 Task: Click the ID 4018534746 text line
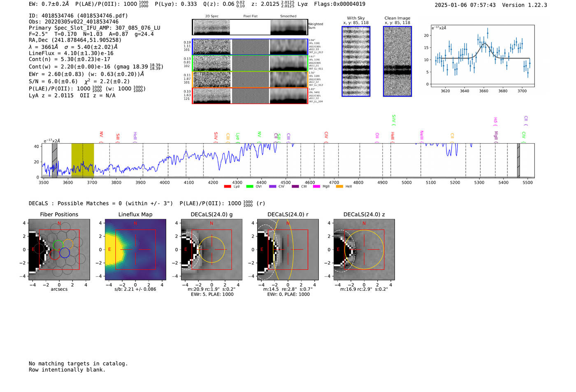78,16
